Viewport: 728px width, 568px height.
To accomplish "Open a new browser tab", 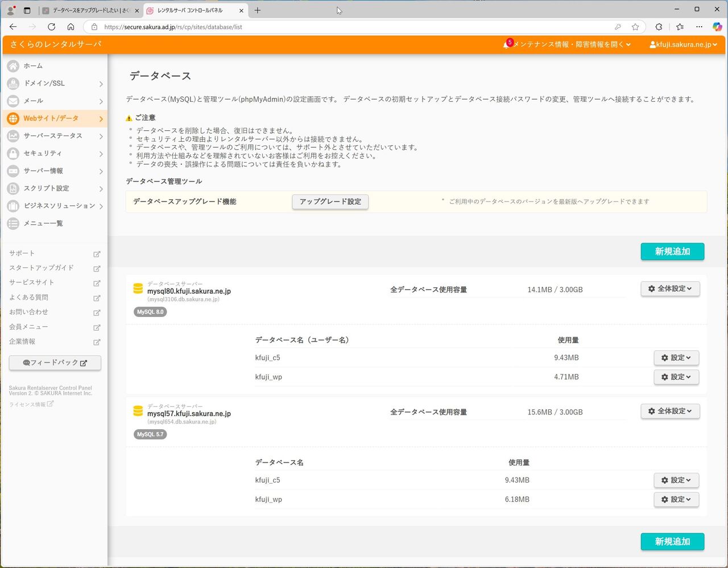I will point(258,10).
